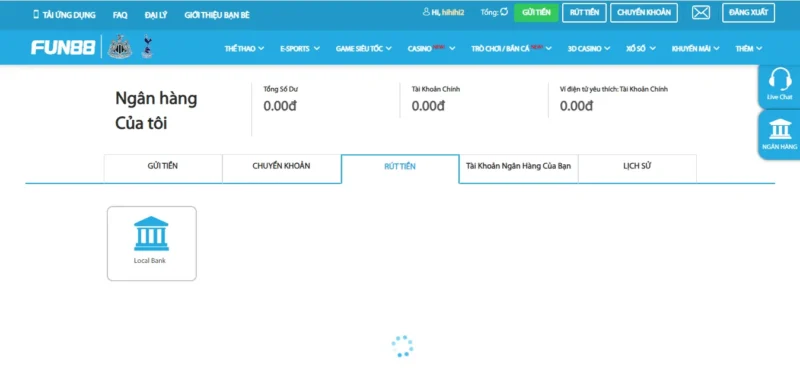Click the FUN88 logo
The width and height of the screenshot is (800, 381).
(63, 48)
